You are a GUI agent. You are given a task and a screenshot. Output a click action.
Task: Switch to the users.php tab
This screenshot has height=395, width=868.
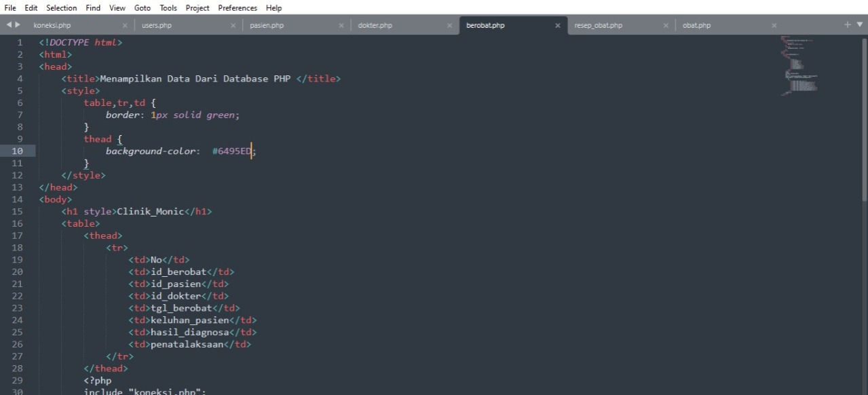coord(157,26)
